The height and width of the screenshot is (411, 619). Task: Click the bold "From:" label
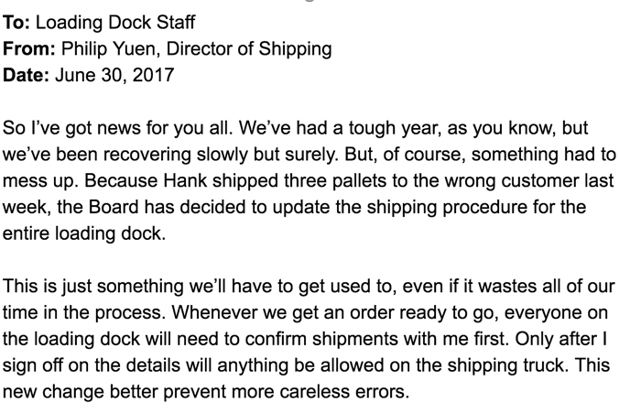click(x=29, y=49)
